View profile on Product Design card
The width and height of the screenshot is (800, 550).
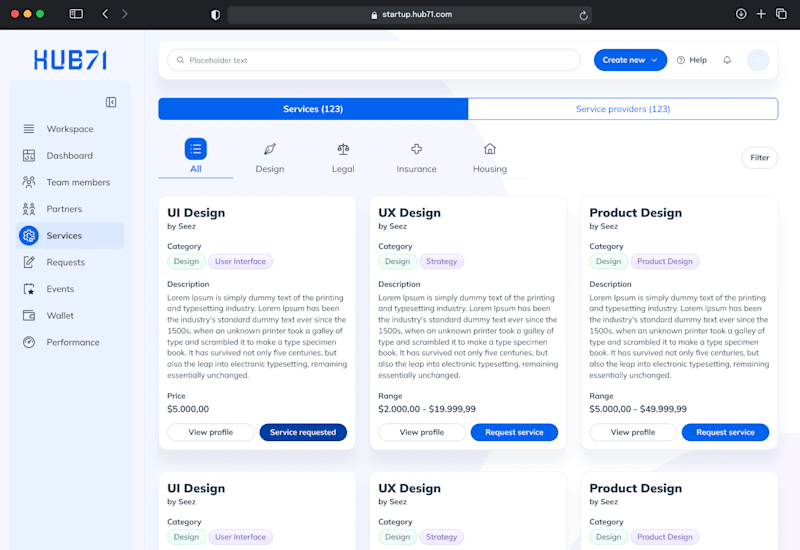633,432
